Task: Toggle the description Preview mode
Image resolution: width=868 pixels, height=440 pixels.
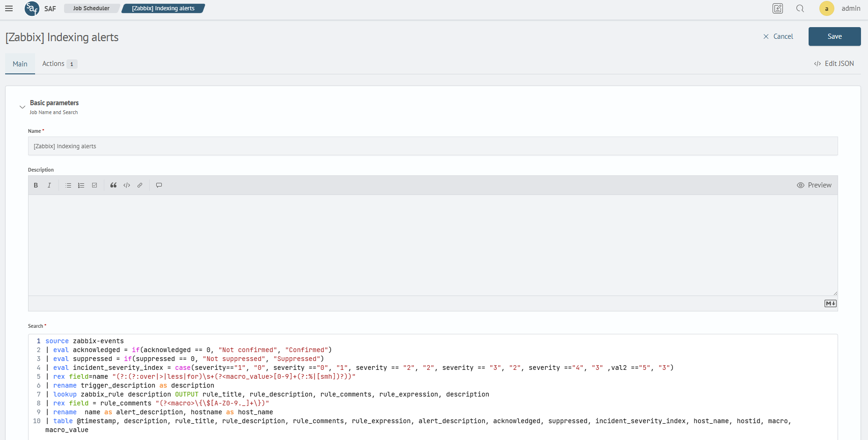Action: (814, 185)
